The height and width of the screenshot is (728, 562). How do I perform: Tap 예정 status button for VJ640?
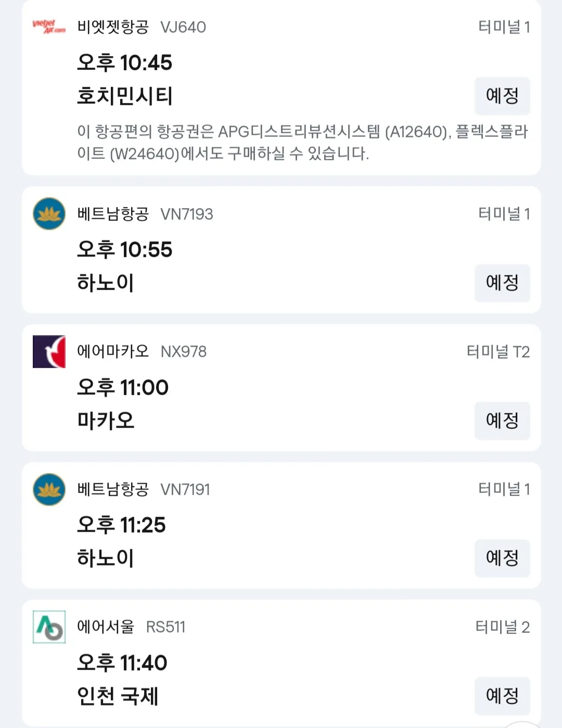[502, 96]
